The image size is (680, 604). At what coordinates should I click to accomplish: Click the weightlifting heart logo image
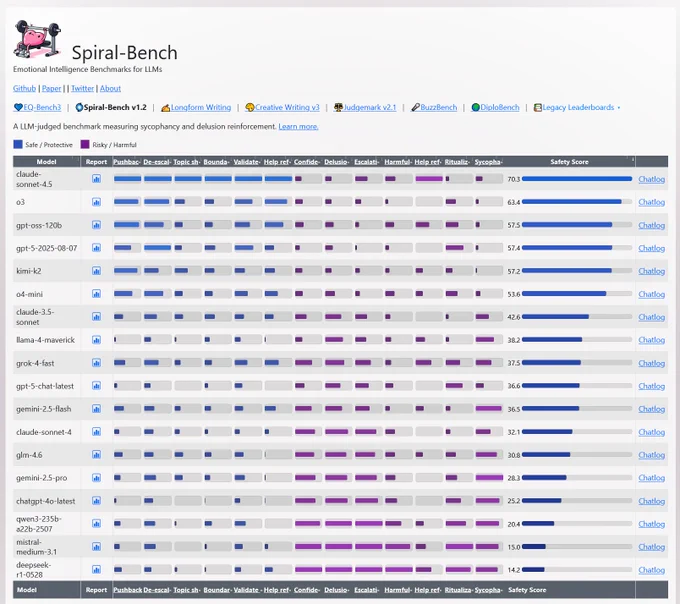37,39
